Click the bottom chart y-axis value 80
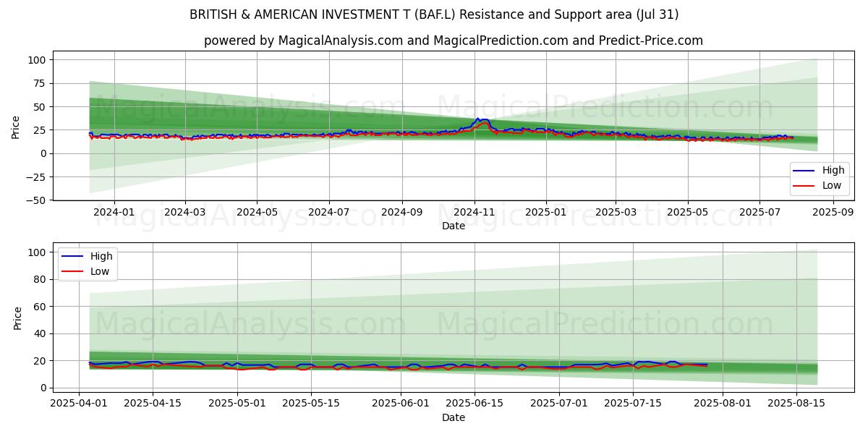The image size is (868, 434). 41,279
